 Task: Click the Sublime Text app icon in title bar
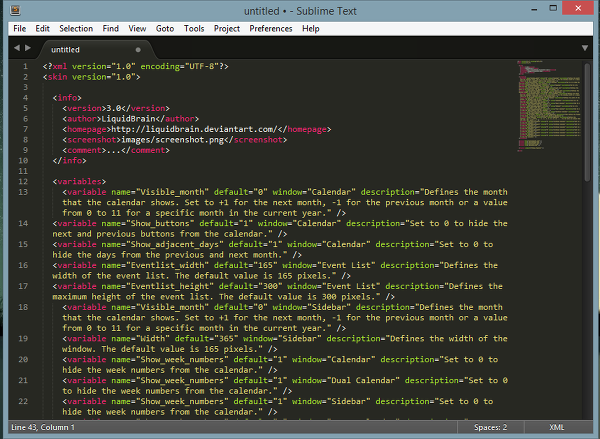[15, 10]
